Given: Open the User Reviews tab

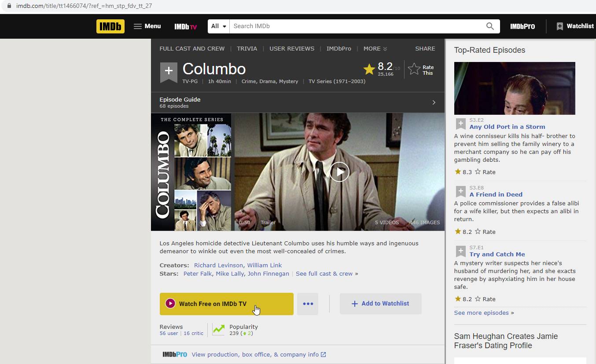Looking at the screenshot, I should click(x=292, y=49).
